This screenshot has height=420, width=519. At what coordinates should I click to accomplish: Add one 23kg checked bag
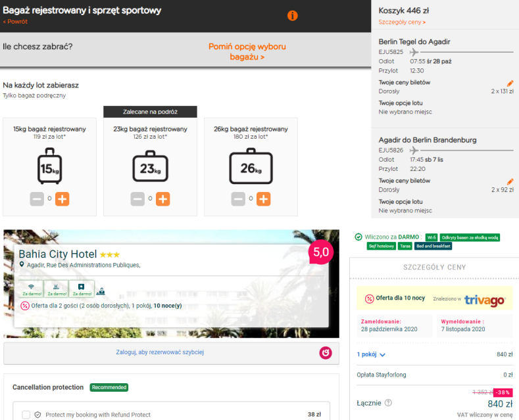click(x=162, y=198)
